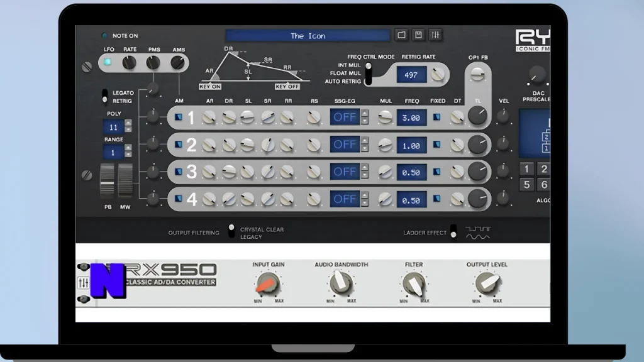Open the preset name display The Icon
The width and height of the screenshot is (644, 362).
pos(308,36)
